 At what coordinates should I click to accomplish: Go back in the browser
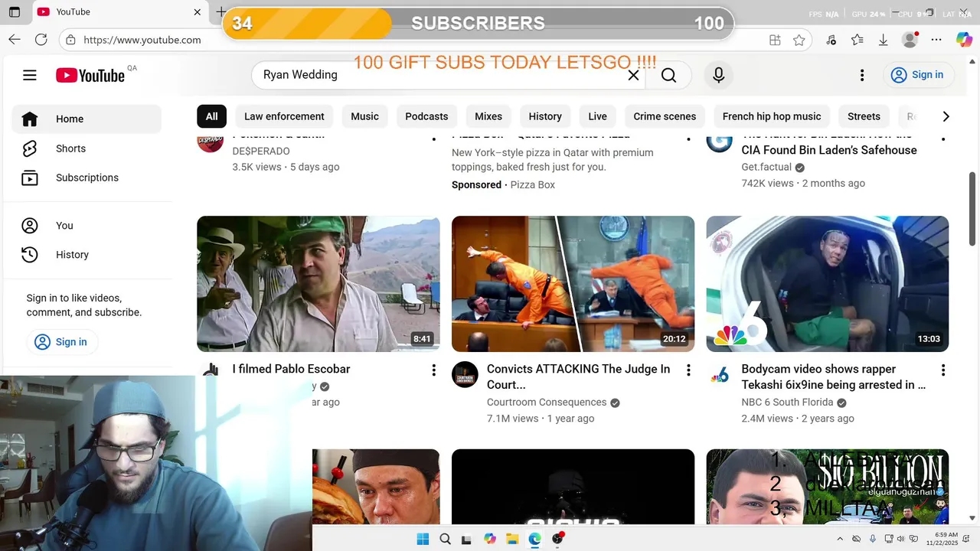coord(15,40)
